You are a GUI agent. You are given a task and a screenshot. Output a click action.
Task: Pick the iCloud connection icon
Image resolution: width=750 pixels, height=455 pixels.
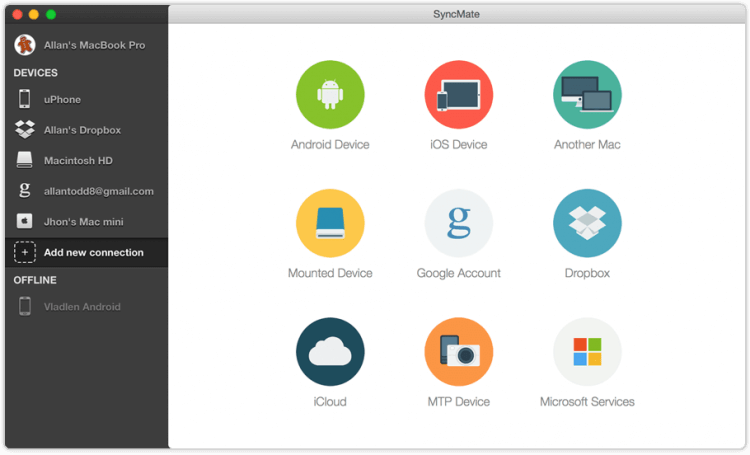pyautogui.click(x=330, y=352)
